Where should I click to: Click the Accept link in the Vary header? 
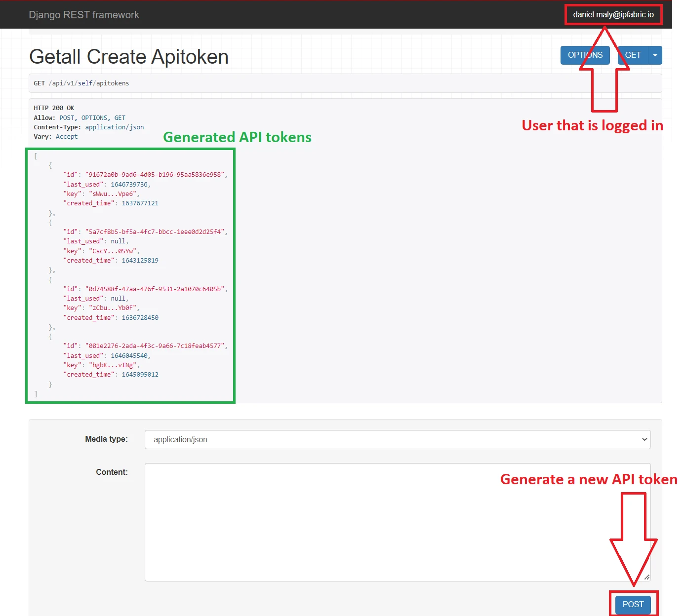pyautogui.click(x=67, y=136)
